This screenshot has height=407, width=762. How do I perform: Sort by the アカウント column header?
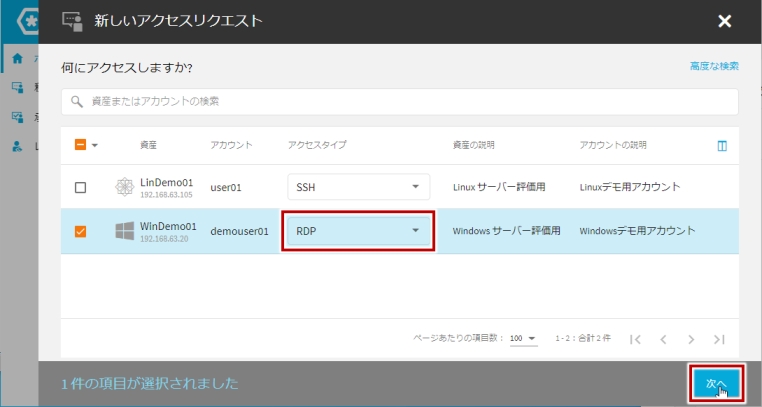pyautogui.click(x=231, y=145)
